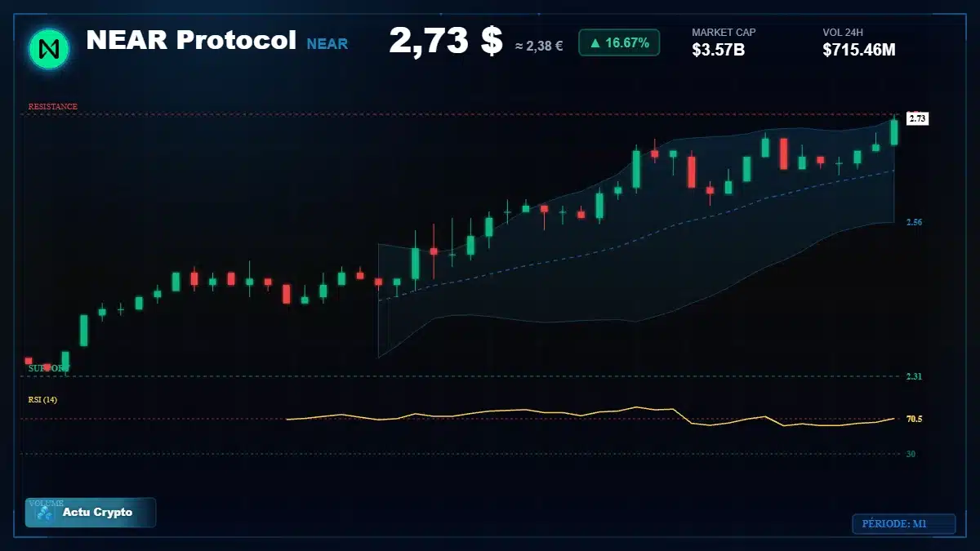980x551 pixels.
Task: Click the last green candle on the chart
Action: (x=894, y=131)
